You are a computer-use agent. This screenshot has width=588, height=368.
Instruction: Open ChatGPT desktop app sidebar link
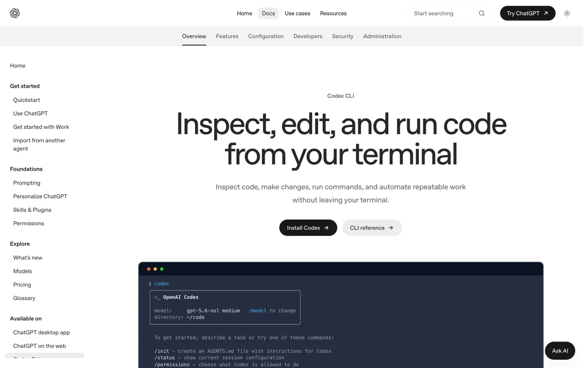tap(42, 333)
